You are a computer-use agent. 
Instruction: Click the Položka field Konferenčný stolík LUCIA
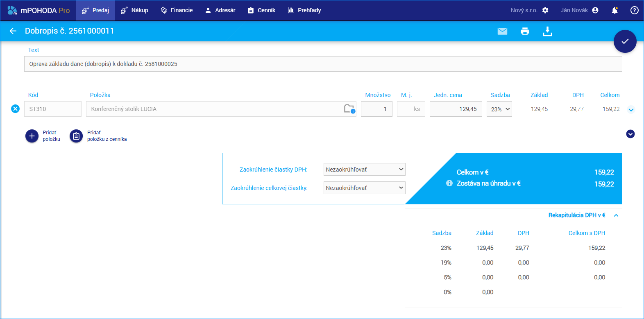point(221,109)
